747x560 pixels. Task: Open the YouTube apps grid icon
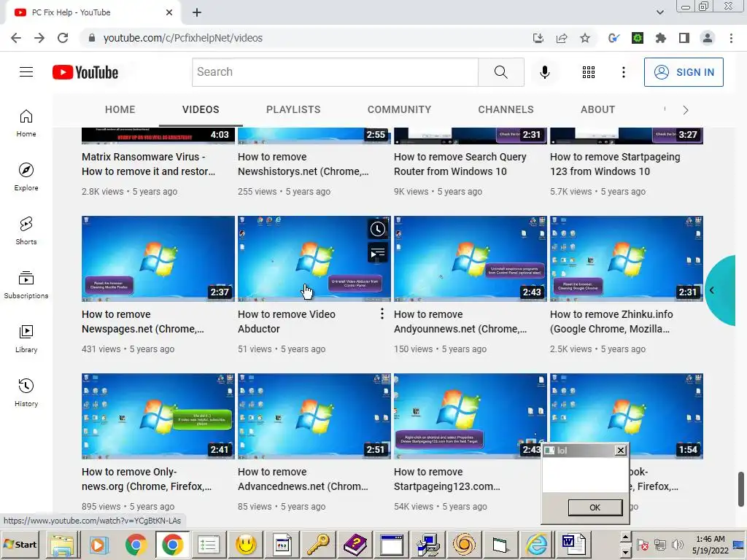589,72
